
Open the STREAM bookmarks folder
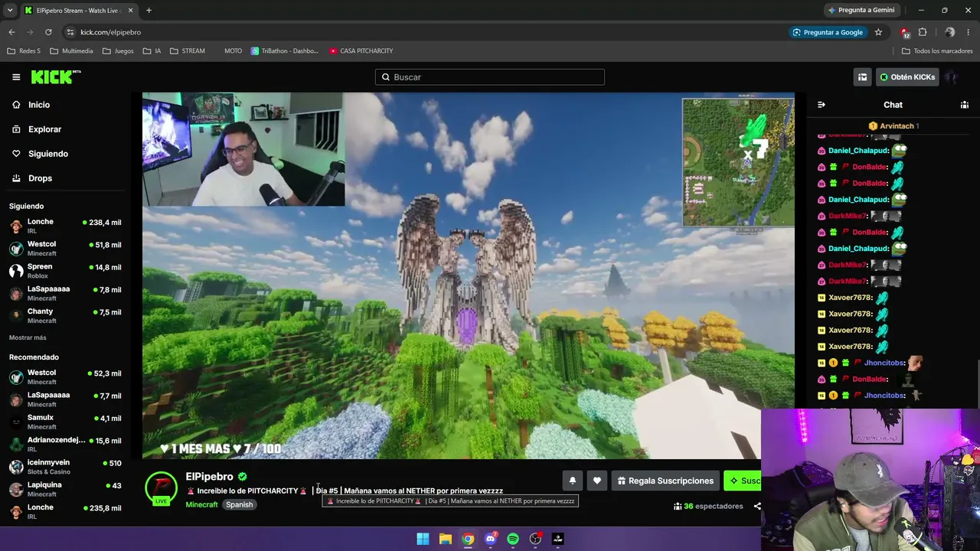pyautogui.click(x=187, y=51)
